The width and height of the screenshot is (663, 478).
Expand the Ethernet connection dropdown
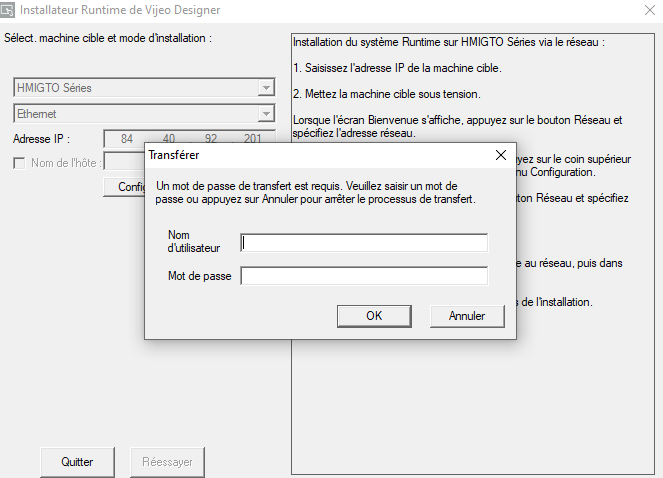(x=265, y=114)
